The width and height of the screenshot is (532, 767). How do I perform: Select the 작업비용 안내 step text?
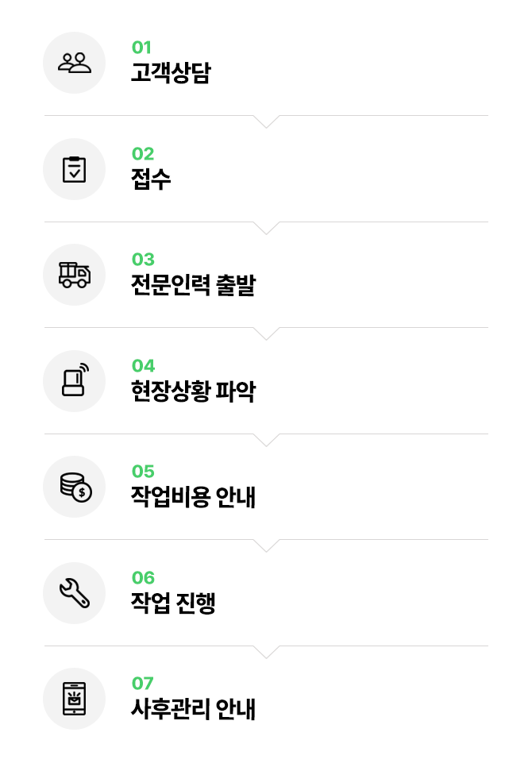193,497
